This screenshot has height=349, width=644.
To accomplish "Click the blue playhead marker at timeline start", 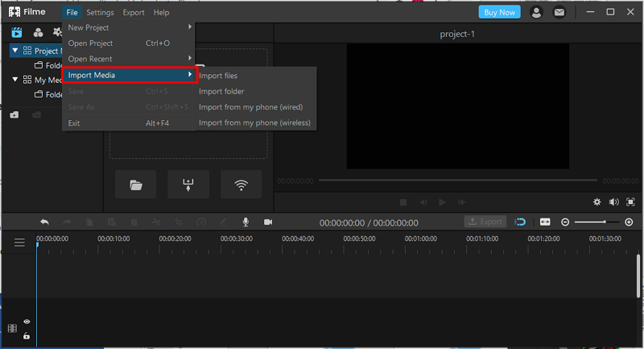I will [x=37, y=244].
